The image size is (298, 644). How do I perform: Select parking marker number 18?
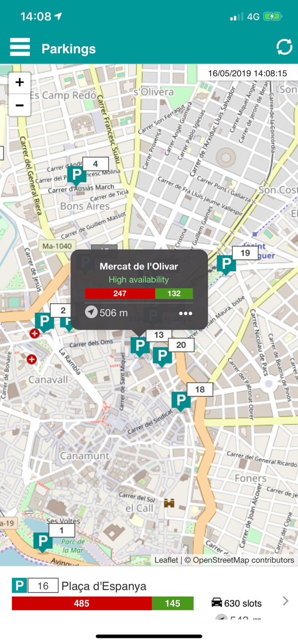[x=181, y=401]
